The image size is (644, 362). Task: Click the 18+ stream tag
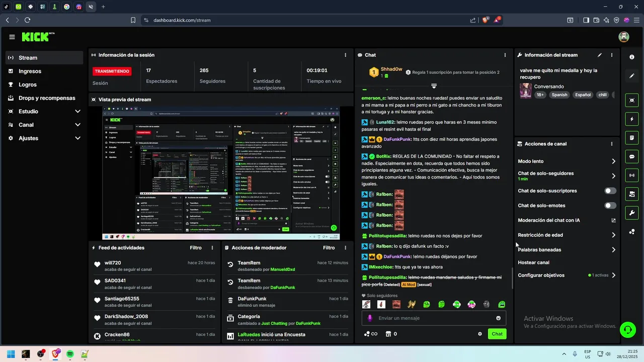[x=540, y=95]
